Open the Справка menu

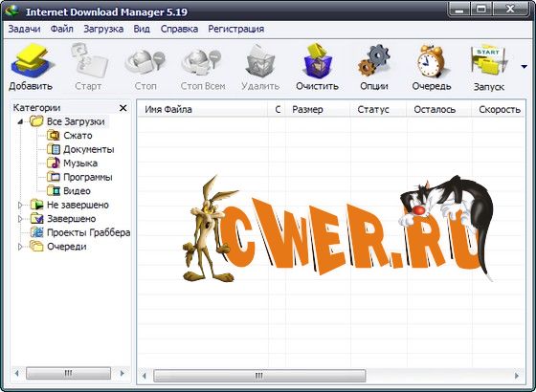click(x=179, y=29)
